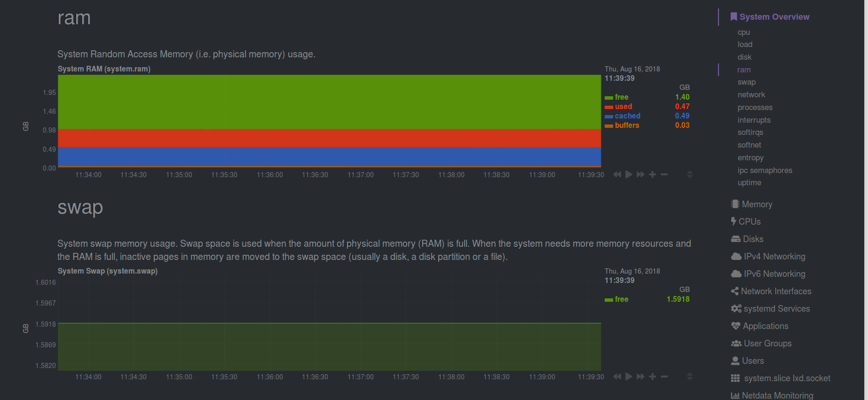Zoom in RAM chart with plus icon
The width and height of the screenshot is (868, 400).
(x=652, y=174)
